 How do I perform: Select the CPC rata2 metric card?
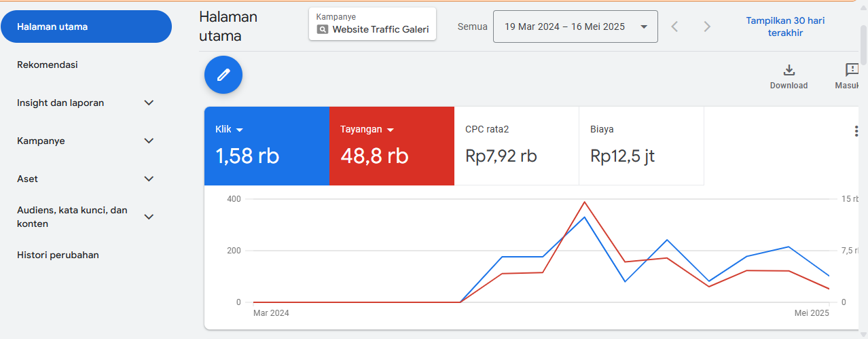(x=516, y=145)
